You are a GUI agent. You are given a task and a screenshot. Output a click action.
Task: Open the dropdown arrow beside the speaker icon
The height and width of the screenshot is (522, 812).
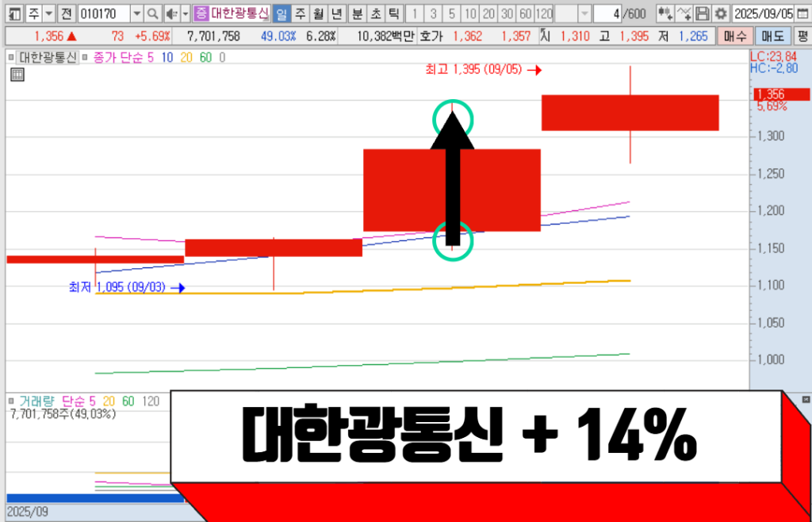pos(185,13)
